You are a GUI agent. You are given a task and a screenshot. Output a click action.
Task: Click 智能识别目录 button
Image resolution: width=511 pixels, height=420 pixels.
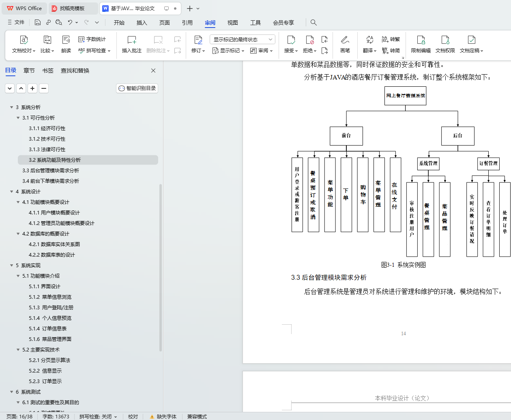137,88
